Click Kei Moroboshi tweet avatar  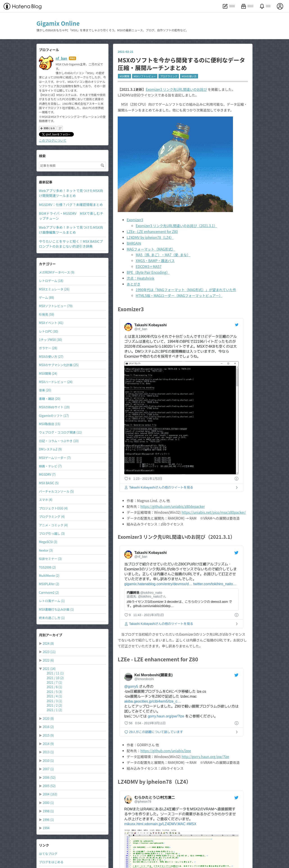click(x=128, y=677)
